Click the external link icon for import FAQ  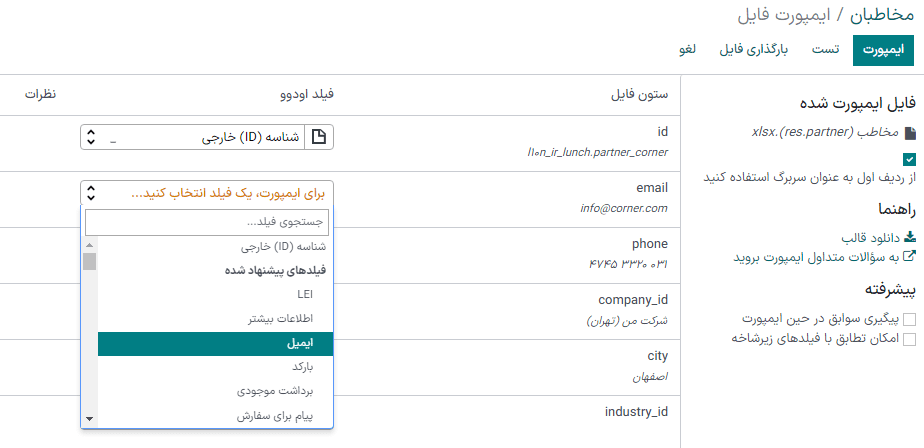[x=909, y=257]
